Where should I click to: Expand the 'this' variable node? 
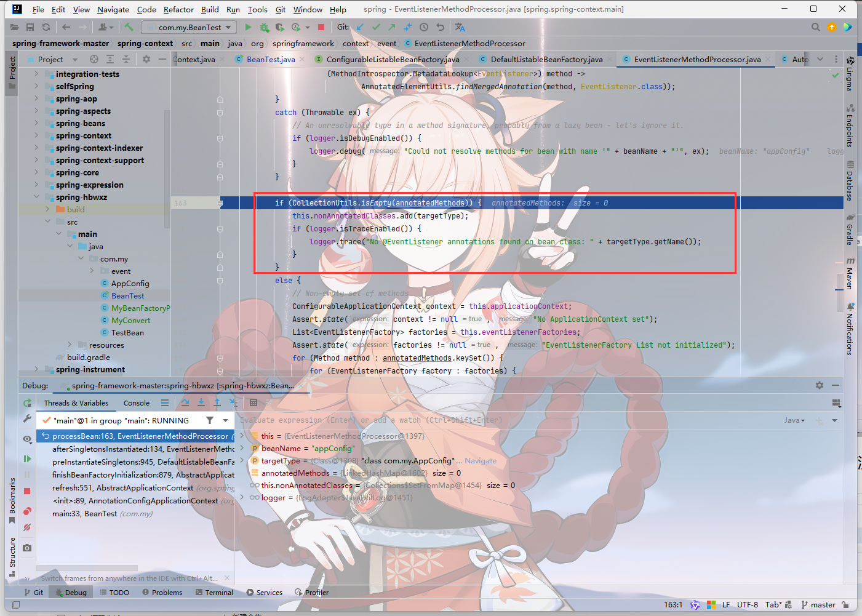pos(242,436)
